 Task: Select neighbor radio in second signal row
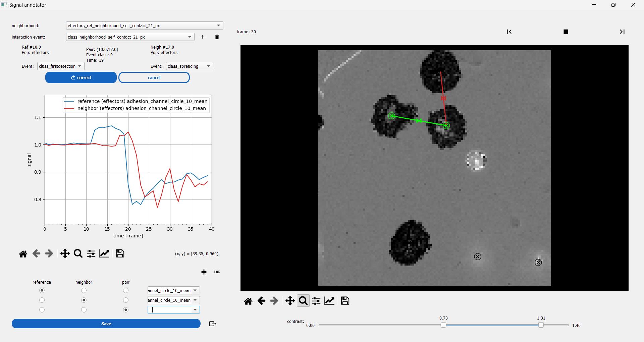[x=84, y=300]
